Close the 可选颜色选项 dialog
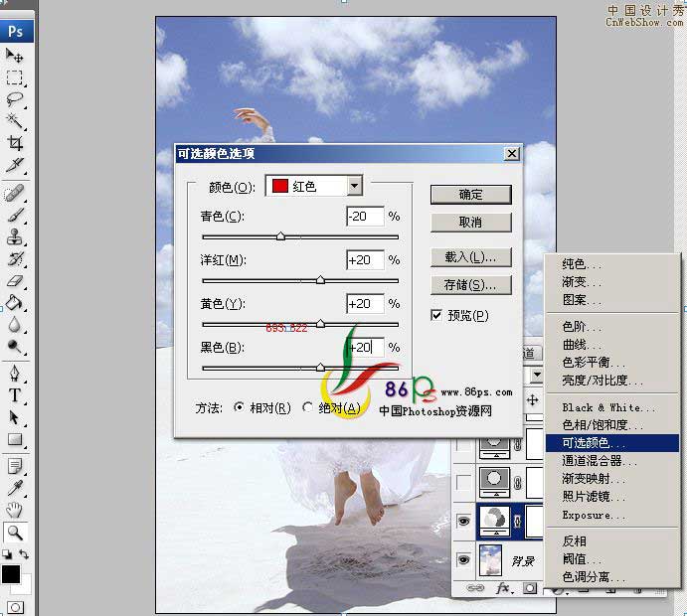 point(512,154)
